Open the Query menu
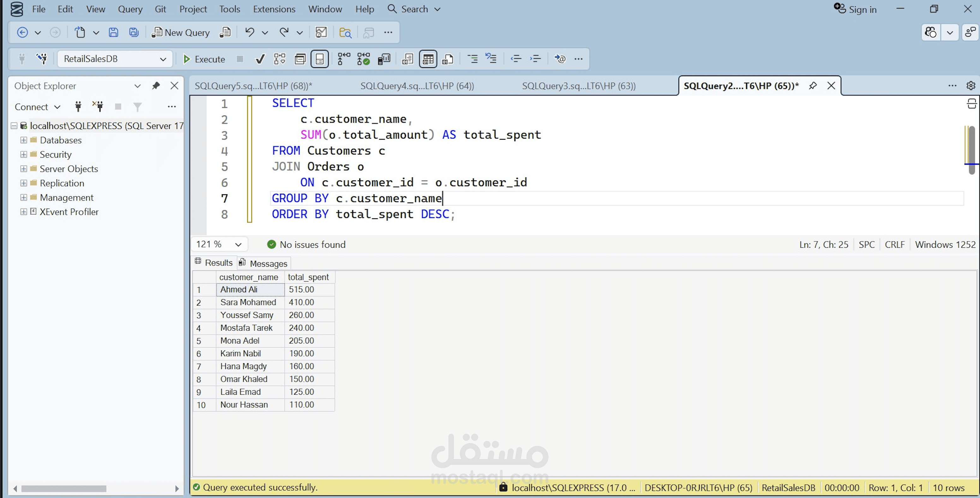Image resolution: width=980 pixels, height=498 pixels. pyautogui.click(x=130, y=9)
